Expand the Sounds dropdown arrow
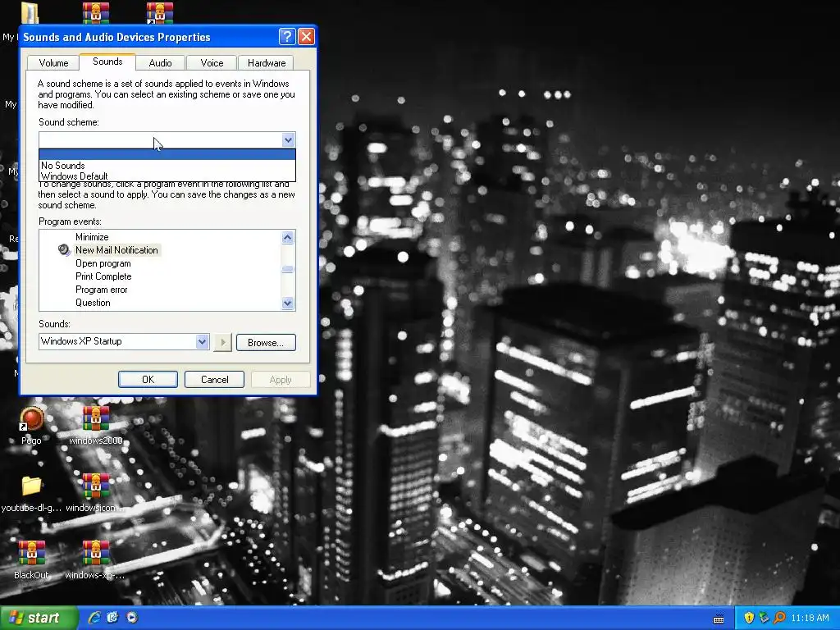The width and height of the screenshot is (840, 630). tap(202, 341)
